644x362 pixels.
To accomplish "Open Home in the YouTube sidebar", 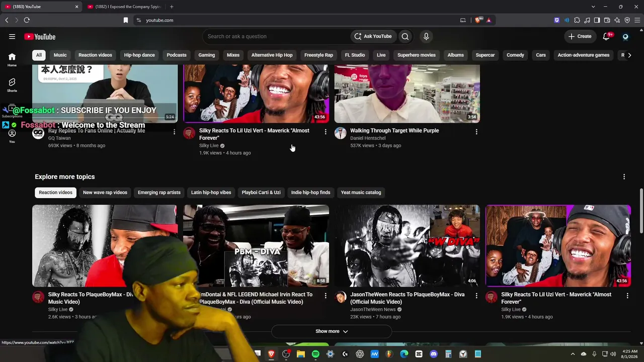I will pos(12,60).
